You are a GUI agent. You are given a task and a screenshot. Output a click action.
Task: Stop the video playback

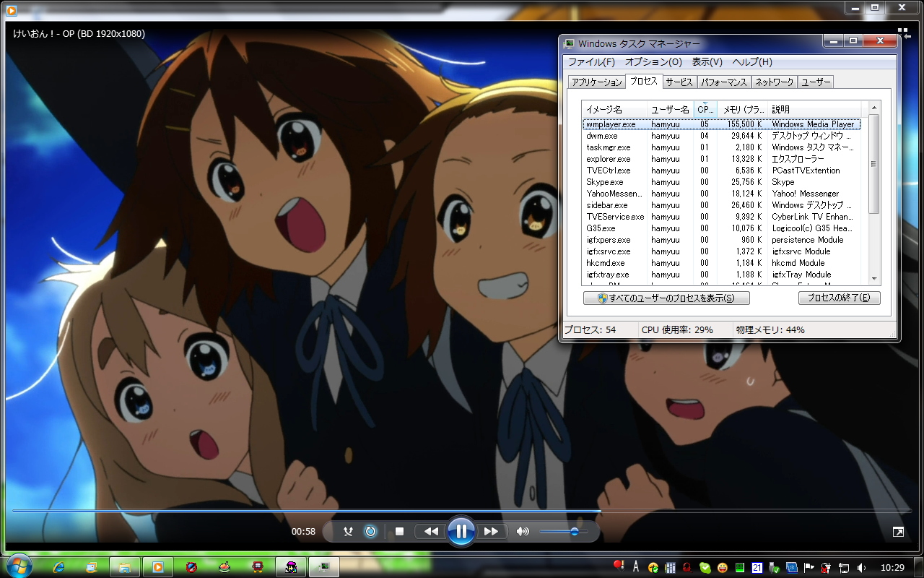(x=399, y=532)
